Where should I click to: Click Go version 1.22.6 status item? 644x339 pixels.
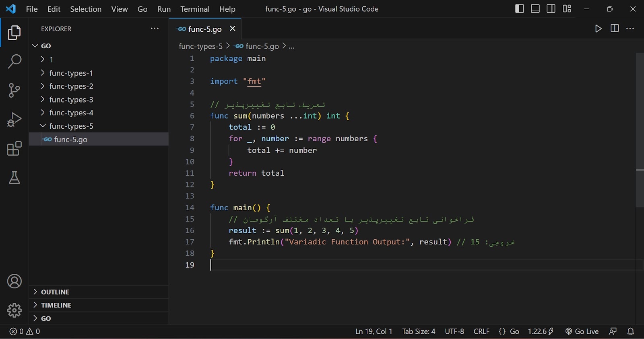point(541,331)
